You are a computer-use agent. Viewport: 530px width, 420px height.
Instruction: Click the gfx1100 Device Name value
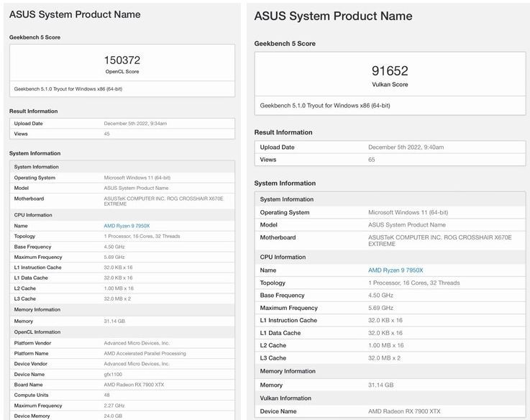[x=114, y=374]
